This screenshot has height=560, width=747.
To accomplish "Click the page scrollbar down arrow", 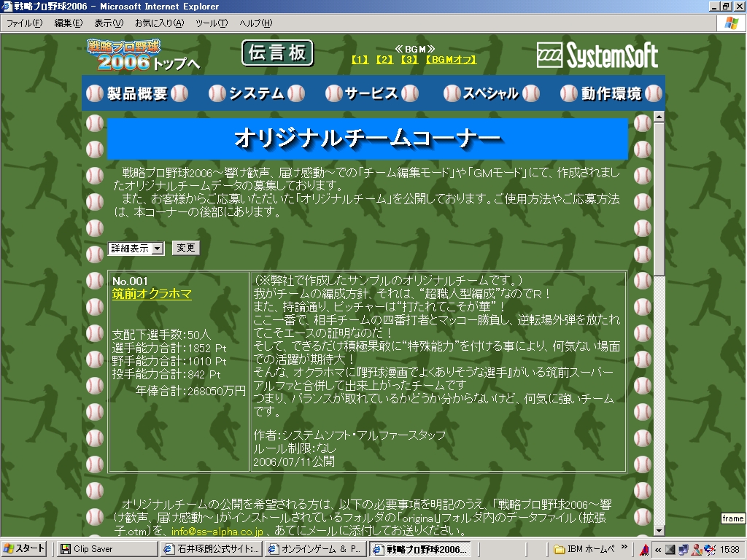I will (x=659, y=531).
